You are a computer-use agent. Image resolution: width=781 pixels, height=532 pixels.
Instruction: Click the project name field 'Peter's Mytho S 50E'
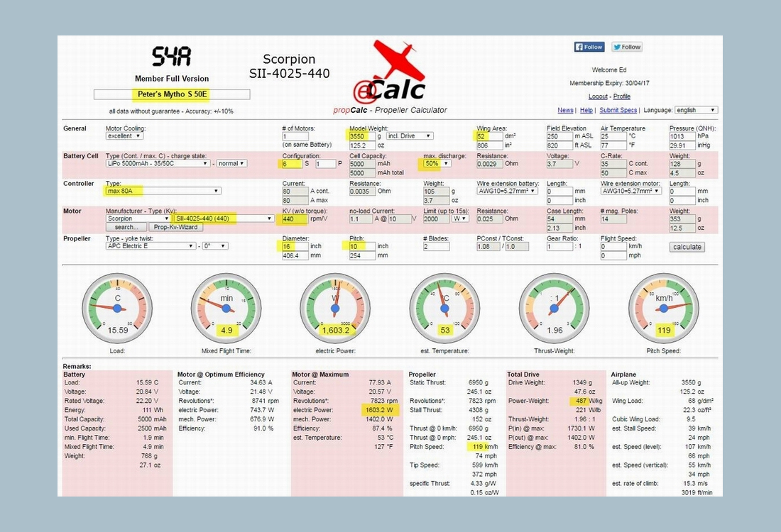coord(172,94)
